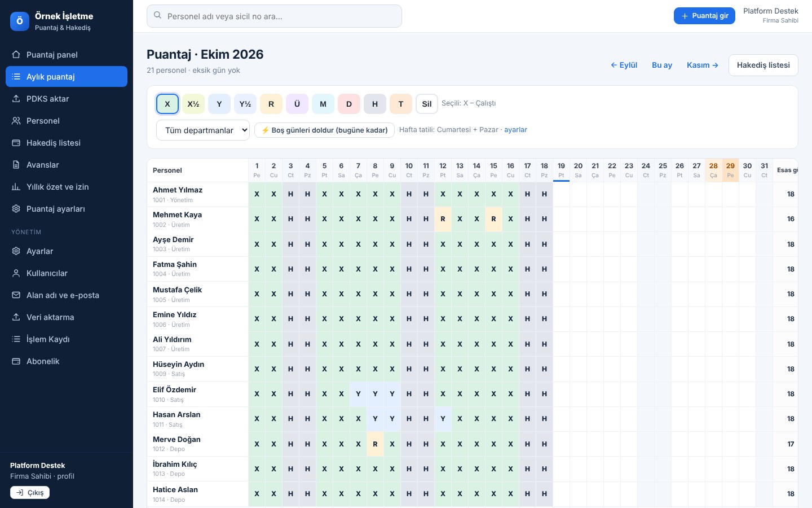
Task: Open Tüm departmanlar dropdown
Action: click(203, 130)
